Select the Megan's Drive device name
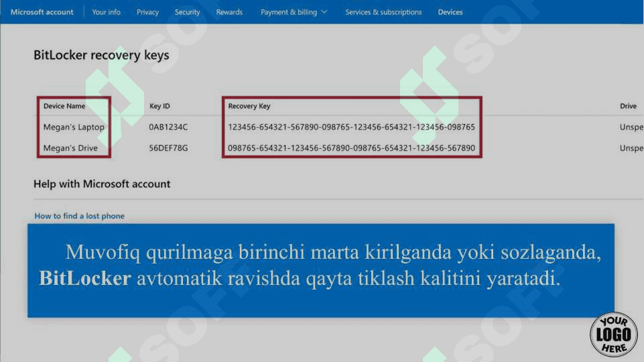The height and width of the screenshot is (362, 644). click(x=70, y=148)
